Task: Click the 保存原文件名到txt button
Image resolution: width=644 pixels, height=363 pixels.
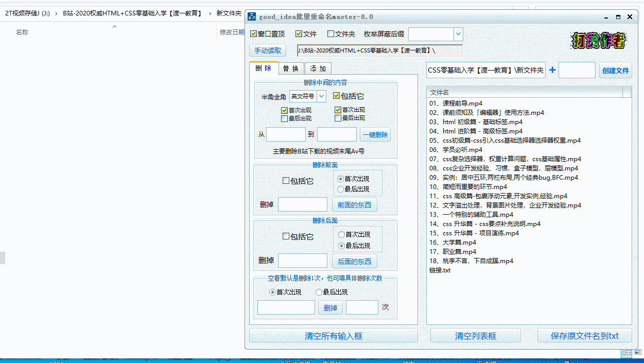Action: tap(584, 336)
